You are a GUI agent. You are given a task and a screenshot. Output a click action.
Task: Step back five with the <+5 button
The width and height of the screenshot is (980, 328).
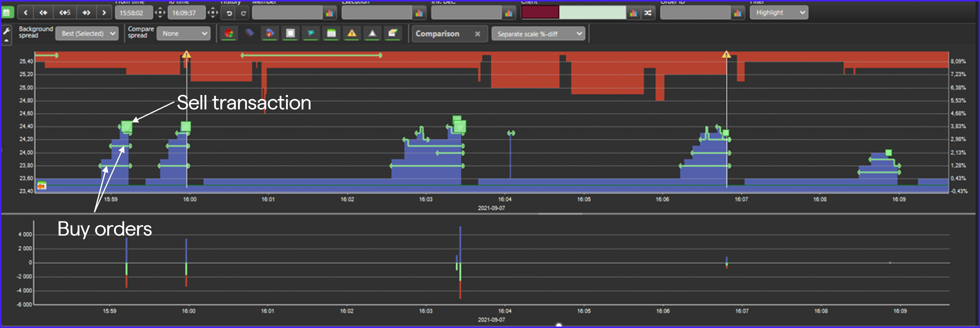click(x=65, y=12)
